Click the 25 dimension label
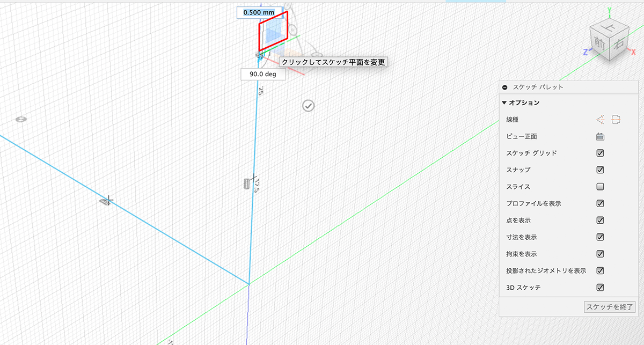Screen dimensions: 644x345 (x=260, y=91)
